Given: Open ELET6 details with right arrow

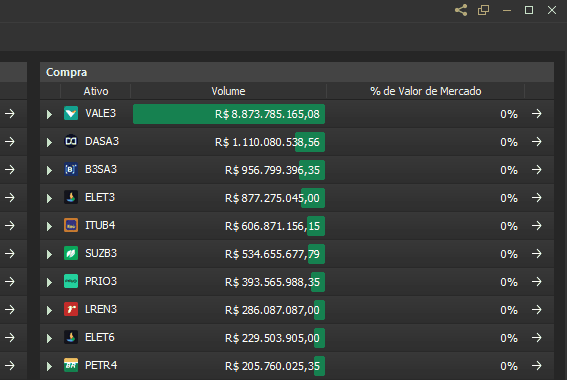Looking at the screenshot, I should pos(537,338).
